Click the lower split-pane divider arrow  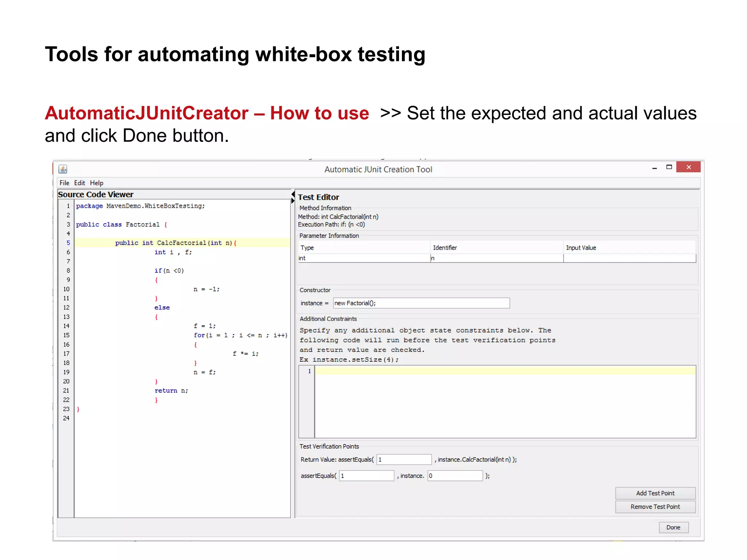pos(293,201)
